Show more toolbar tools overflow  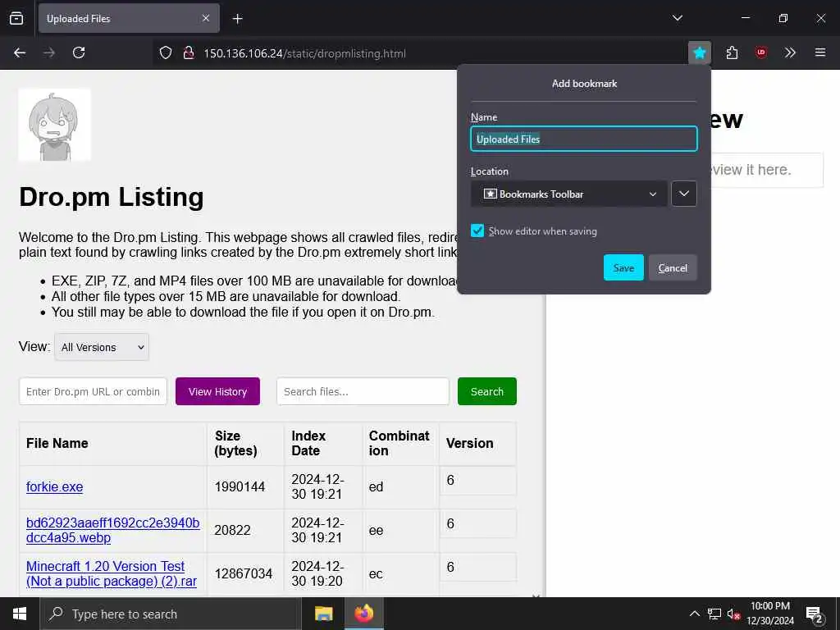[x=790, y=52]
